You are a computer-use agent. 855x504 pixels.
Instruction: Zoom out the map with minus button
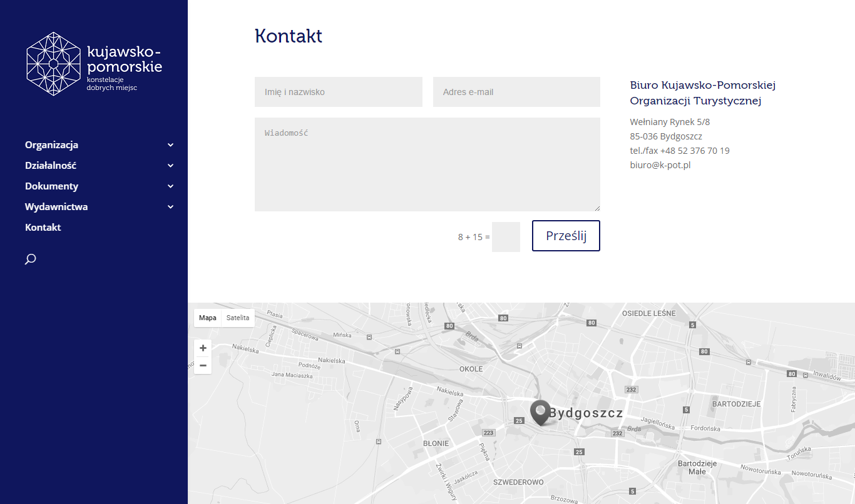pyautogui.click(x=203, y=365)
